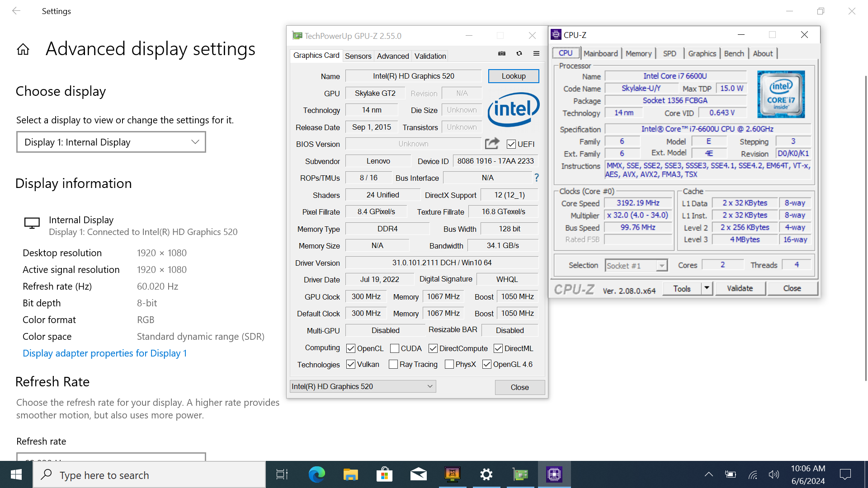Open the notification center icon
The image size is (868, 488).
(845, 474)
